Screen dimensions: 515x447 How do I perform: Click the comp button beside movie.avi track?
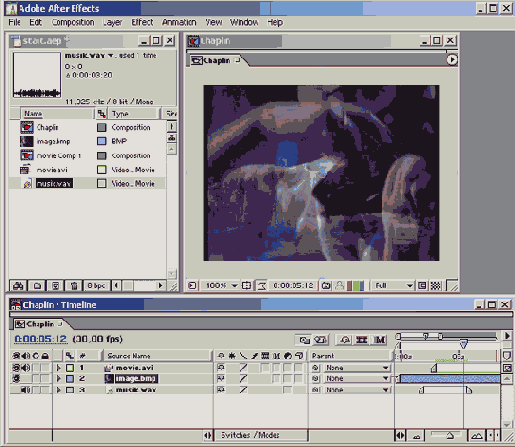(x=507, y=368)
